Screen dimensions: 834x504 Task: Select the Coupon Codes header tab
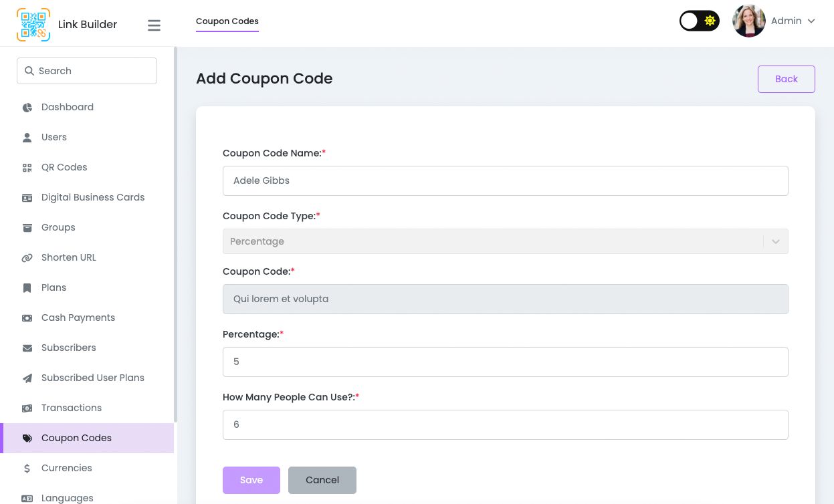[227, 21]
